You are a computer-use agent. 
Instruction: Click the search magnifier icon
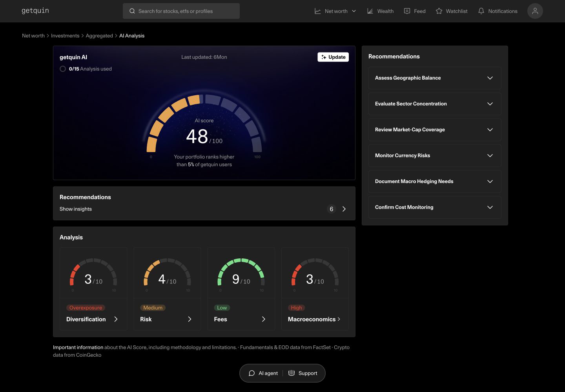pos(132,11)
